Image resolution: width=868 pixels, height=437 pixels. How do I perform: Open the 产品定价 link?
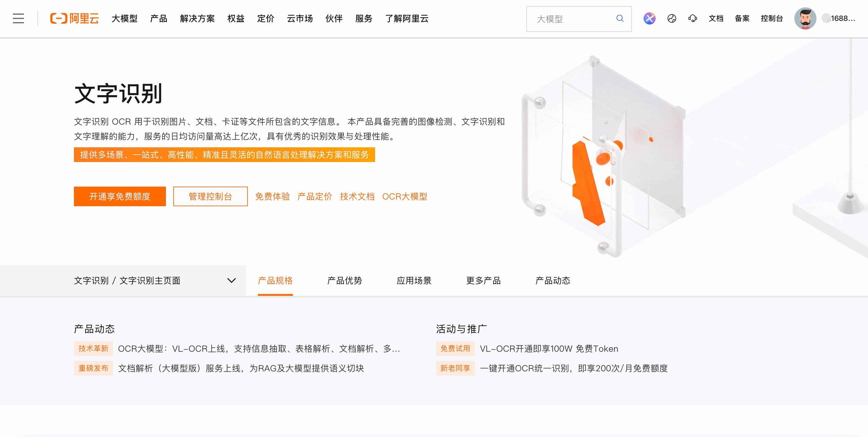(315, 196)
